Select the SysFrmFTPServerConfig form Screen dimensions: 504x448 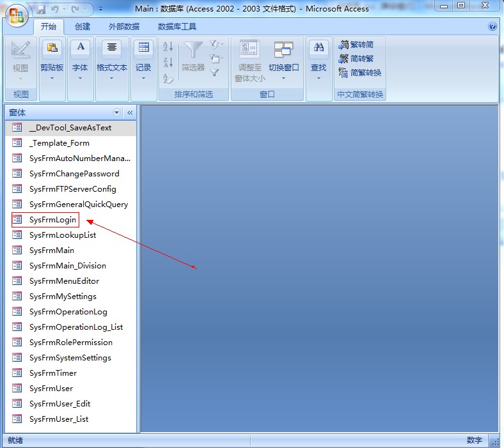(x=71, y=189)
